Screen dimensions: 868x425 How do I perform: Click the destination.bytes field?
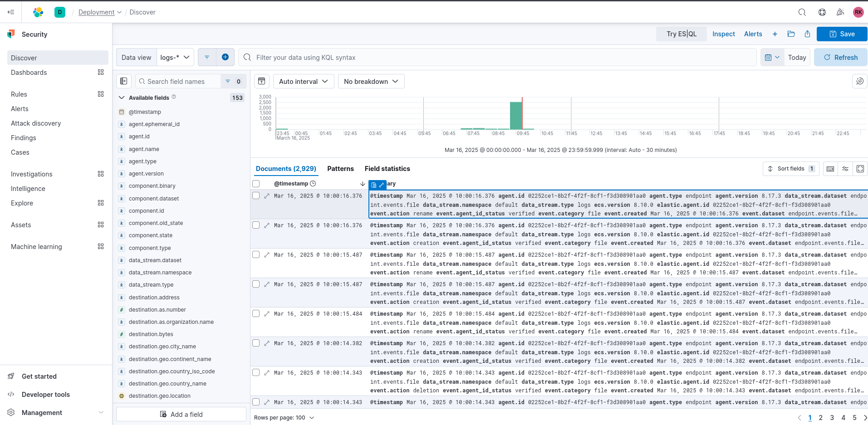point(151,334)
